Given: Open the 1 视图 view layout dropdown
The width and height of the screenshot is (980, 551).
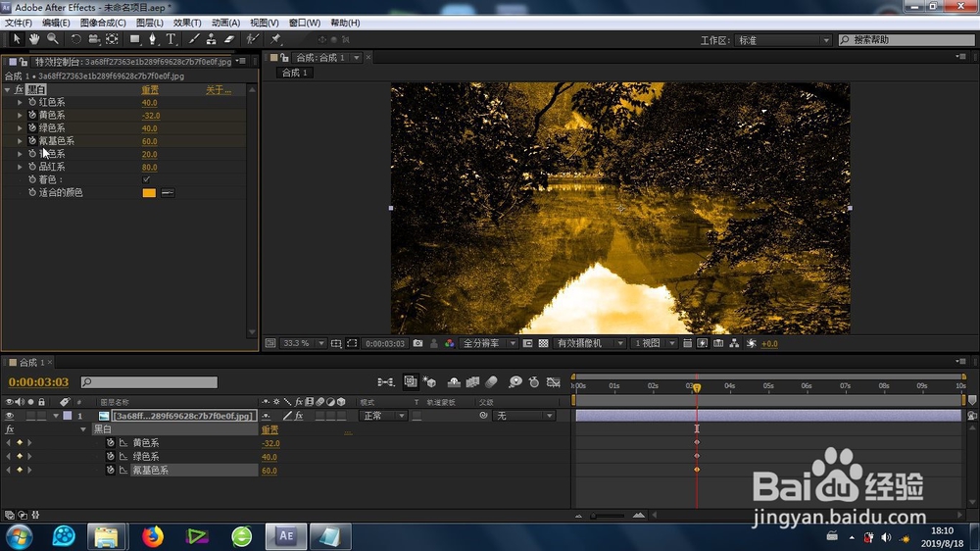Looking at the screenshot, I should click(x=654, y=343).
